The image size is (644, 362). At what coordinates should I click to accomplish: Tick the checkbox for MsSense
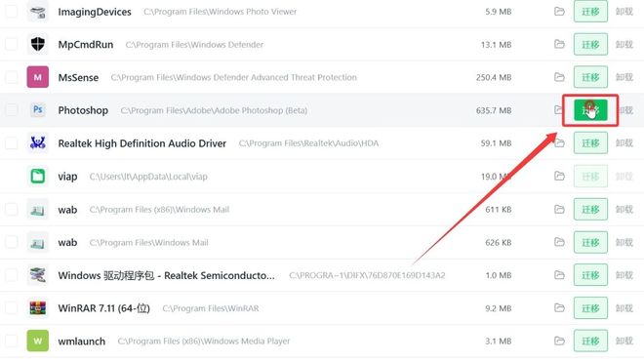tap(11, 77)
